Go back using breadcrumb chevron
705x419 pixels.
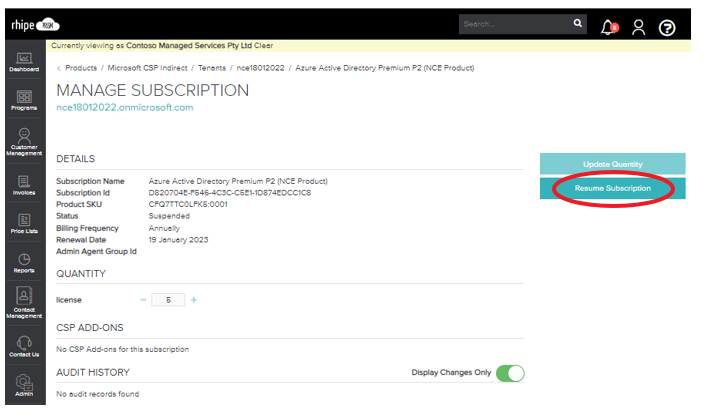pos(58,68)
